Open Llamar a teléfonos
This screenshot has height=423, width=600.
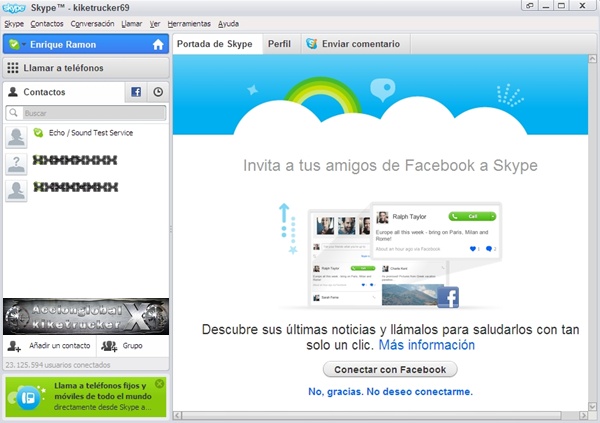click(x=86, y=68)
